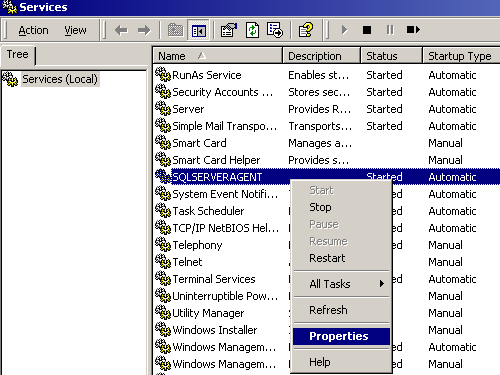Image resolution: width=500 pixels, height=375 pixels.
Task: Choose Properties from the context menu
Action: click(341, 336)
